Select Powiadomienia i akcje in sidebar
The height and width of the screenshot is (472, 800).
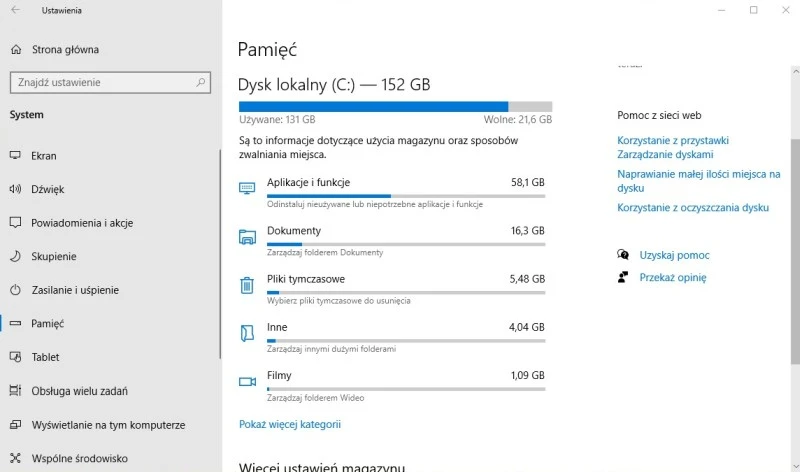click(x=82, y=223)
